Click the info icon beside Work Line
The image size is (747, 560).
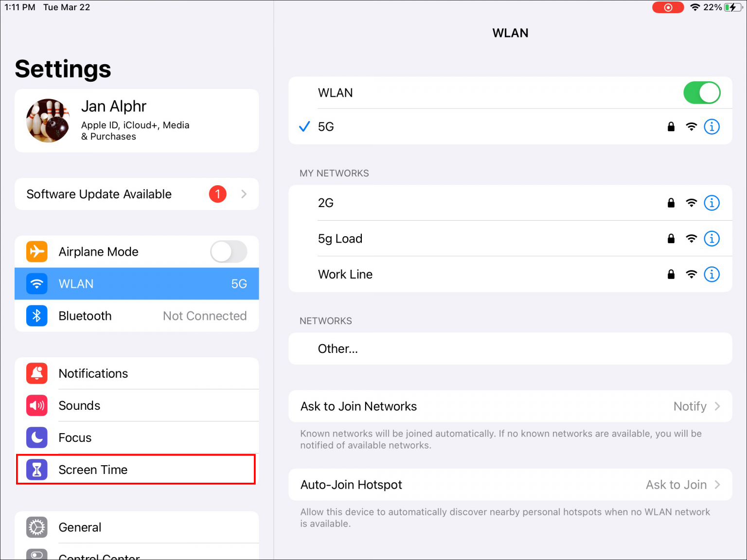(711, 274)
